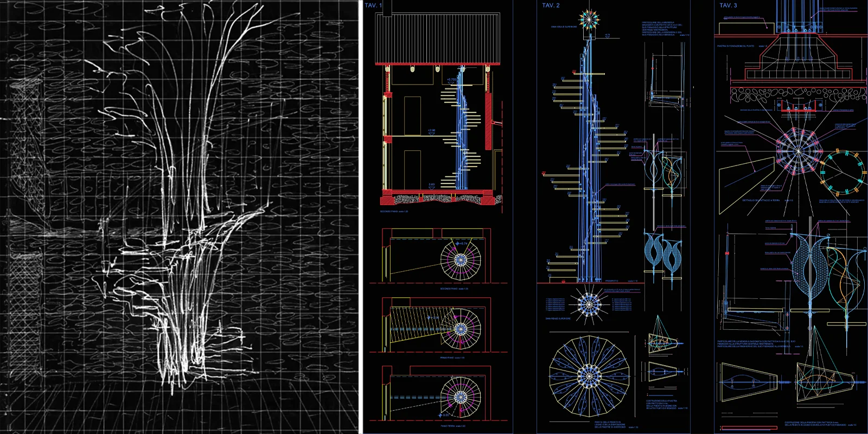Open the TAV. 3 sheet label

pyautogui.click(x=728, y=5)
